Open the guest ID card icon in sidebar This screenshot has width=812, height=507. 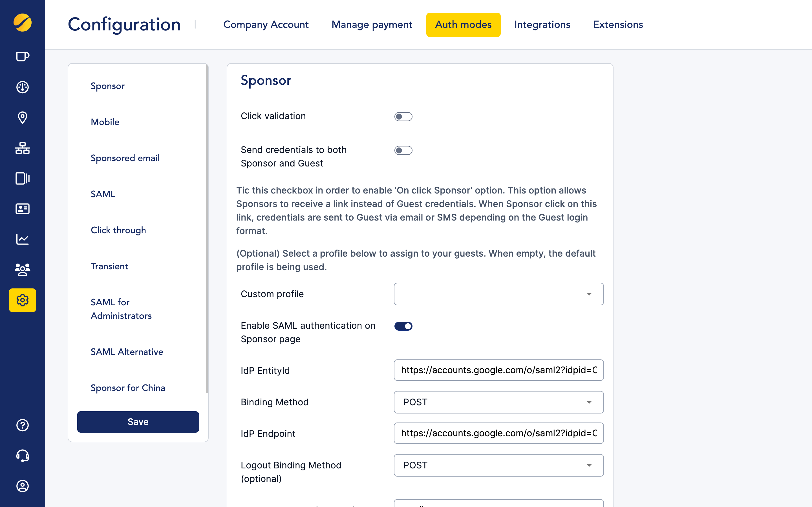23,209
